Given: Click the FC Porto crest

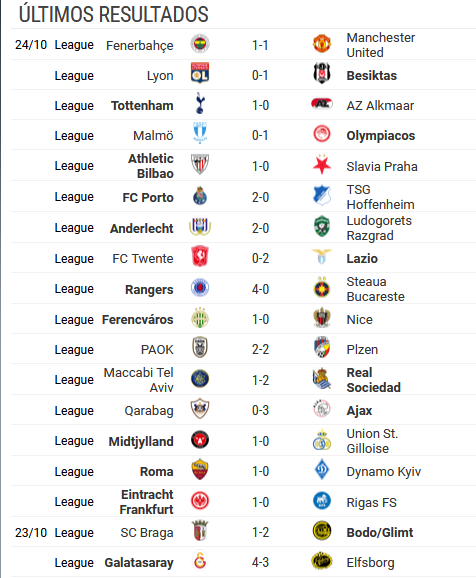Looking at the screenshot, I should click(x=200, y=196).
